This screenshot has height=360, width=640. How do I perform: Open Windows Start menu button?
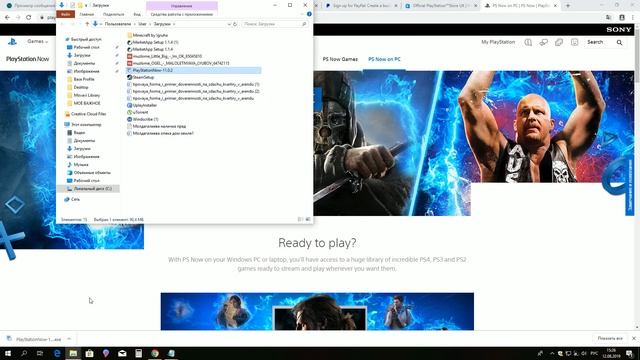[x=8, y=353]
